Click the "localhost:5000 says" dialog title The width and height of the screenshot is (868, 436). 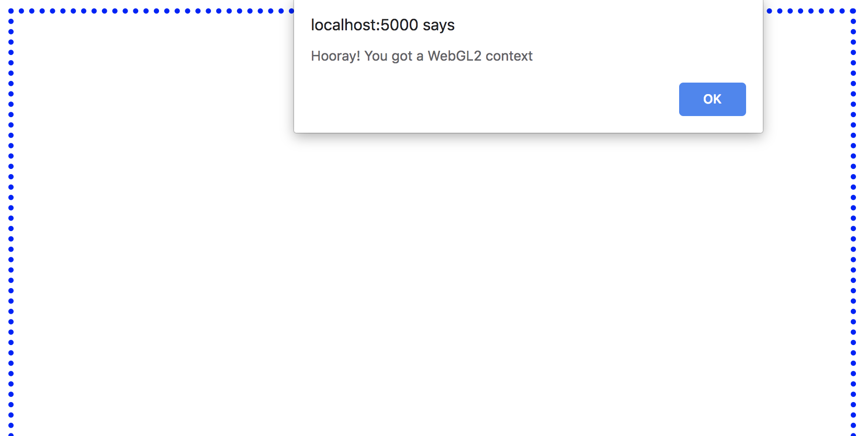pyautogui.click(x=382, y=25)
